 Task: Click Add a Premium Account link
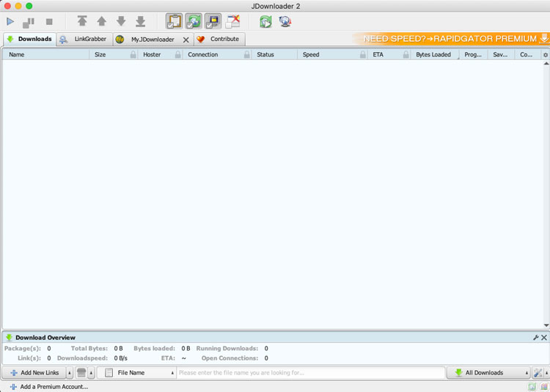point(49,387)
